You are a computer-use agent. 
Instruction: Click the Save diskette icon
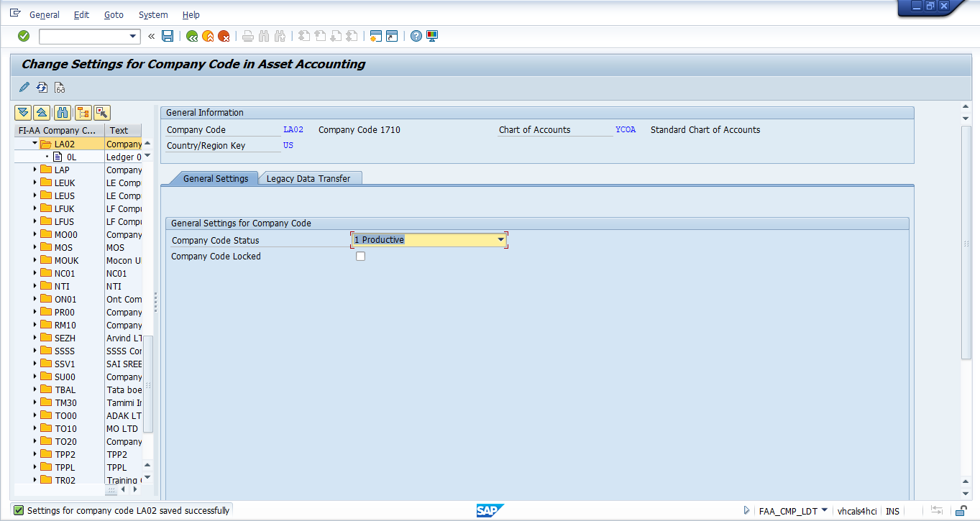pyautogui.click(x=168, y=36)
